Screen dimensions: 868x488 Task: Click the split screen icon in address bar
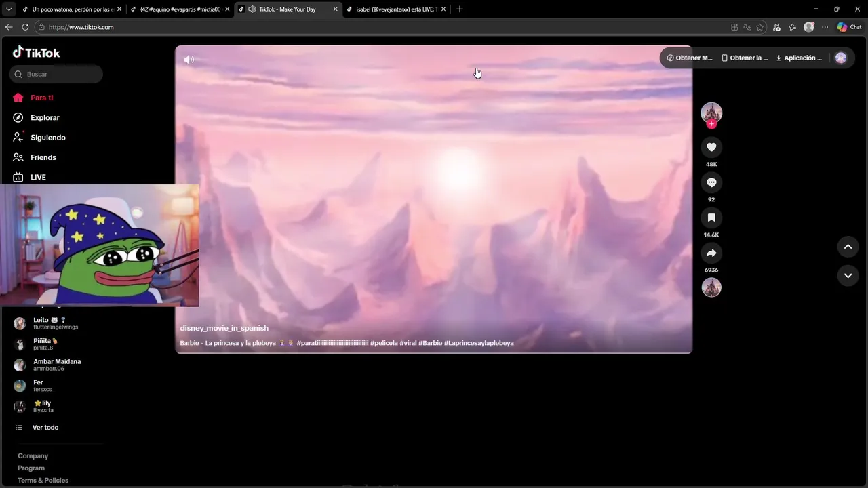point(734,27)
